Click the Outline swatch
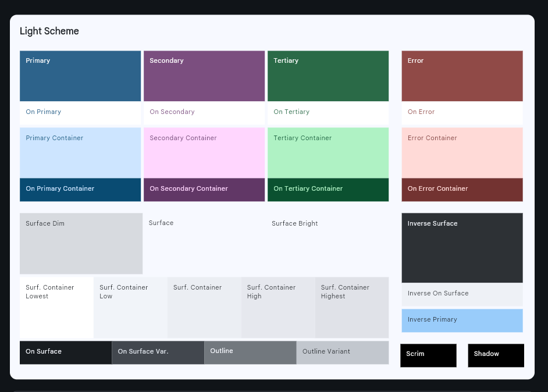 click(250, 352)
